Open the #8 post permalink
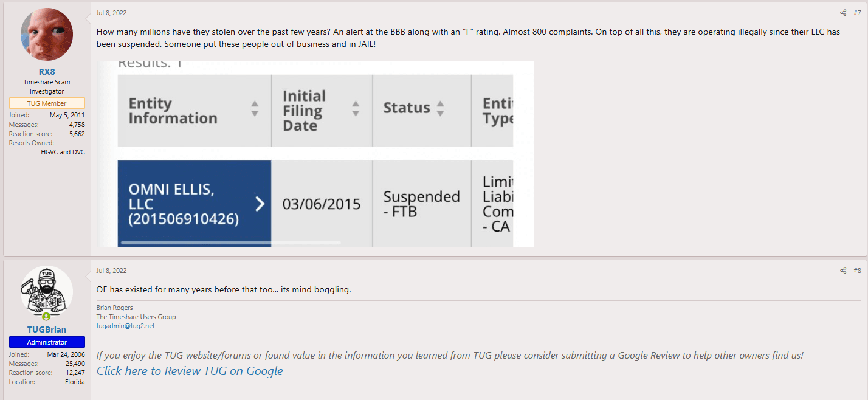This screenshot has width=868, height=400. coord(857,271)
